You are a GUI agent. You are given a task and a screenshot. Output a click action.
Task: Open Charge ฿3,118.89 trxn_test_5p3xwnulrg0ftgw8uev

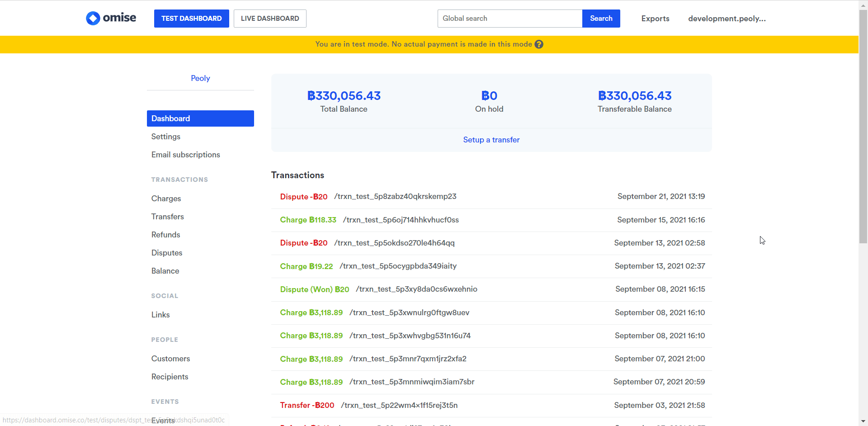[x=491, y=312]
